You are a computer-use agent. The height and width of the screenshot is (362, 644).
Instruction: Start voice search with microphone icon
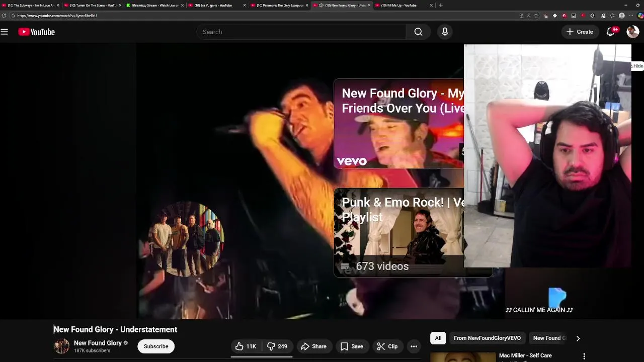click(x=445, y=32)
